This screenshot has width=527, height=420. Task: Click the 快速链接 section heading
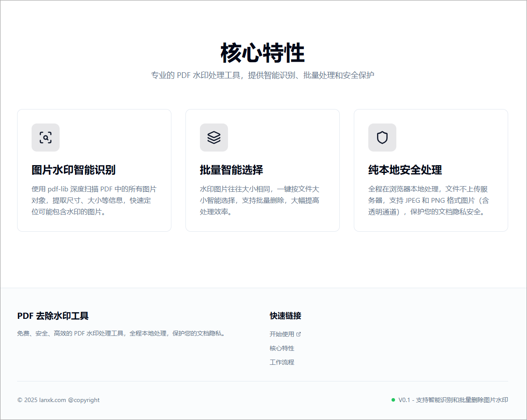click(x=285, y=316)
